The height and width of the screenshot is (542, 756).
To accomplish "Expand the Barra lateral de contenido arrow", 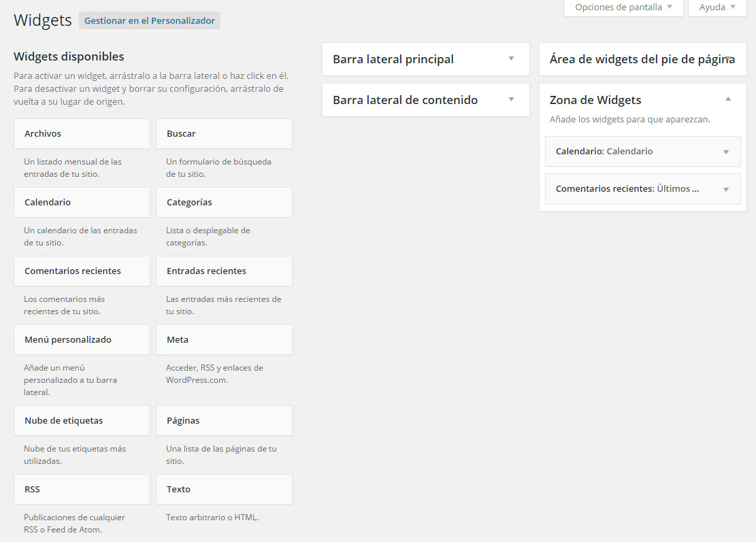I will [x=511, y=99].
